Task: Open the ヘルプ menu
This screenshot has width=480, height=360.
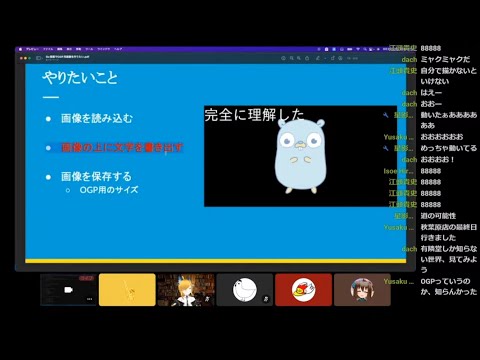Action: (x=118, y=49)
